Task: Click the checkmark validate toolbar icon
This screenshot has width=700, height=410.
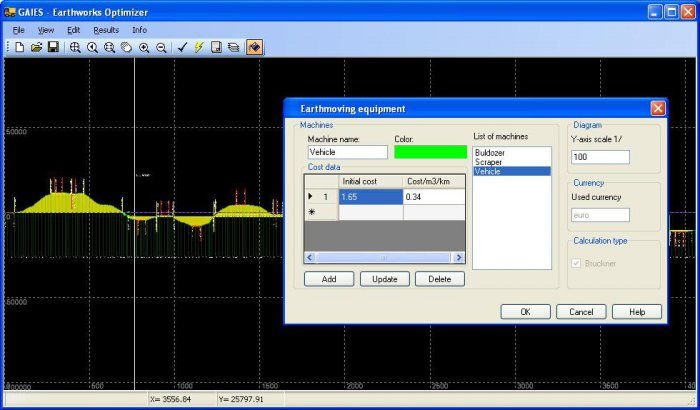Action: tap(181, 47)
